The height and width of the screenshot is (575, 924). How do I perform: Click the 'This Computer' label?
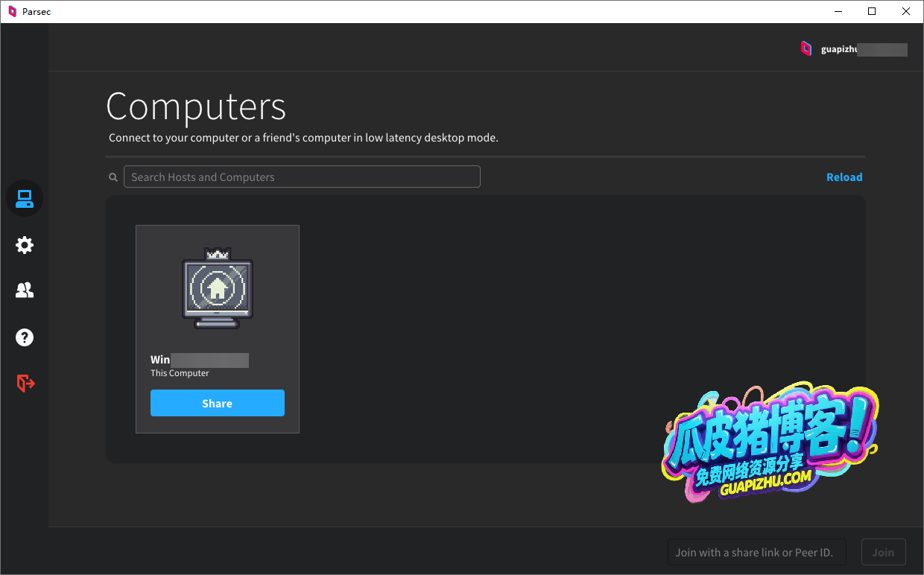coord(180,373)
